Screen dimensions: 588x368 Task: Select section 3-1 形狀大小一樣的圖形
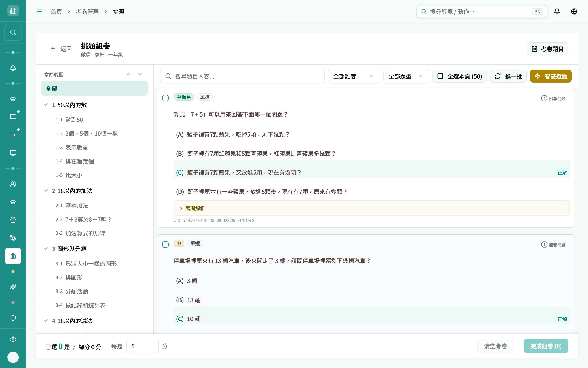coord(86,263)
